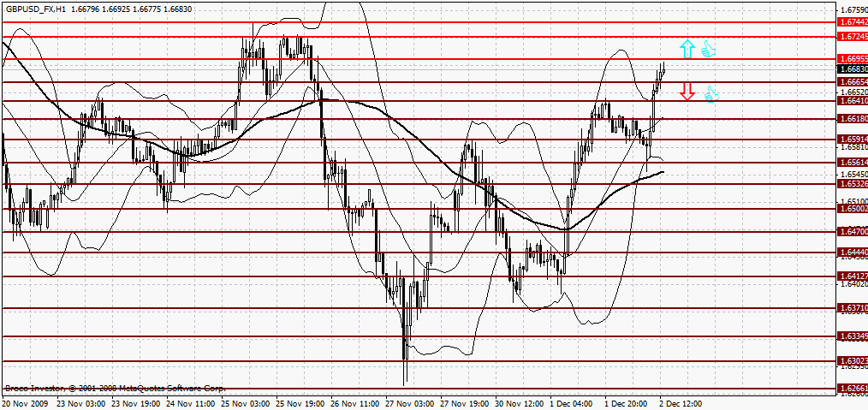Select the 1.63710 level price label

(853, 307)
